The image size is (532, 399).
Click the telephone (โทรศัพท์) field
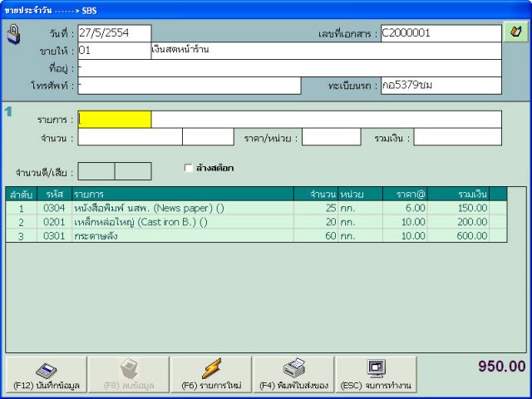coord(190,86)
